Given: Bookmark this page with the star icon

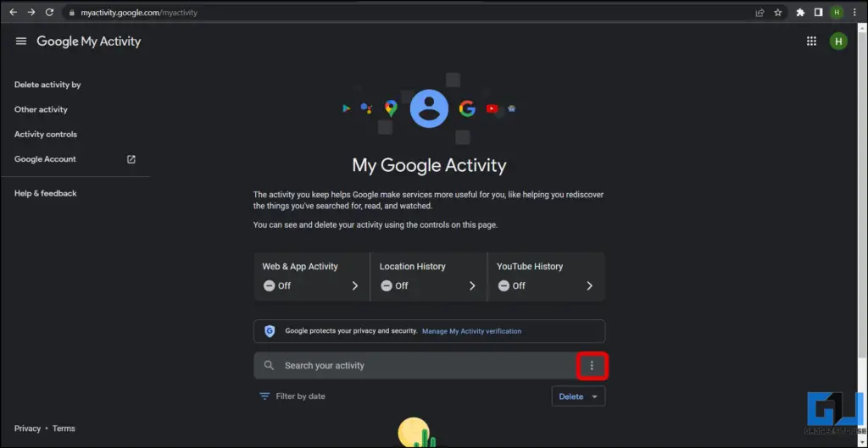Looking at the screenshot, I should (x=778, y=13).
